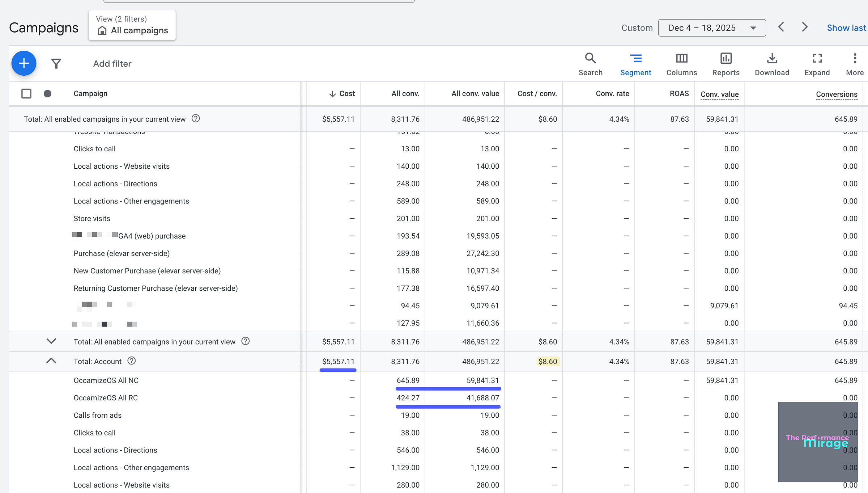
Task: Click the blue plus new campaign button
Action: (x=24, y=63)
